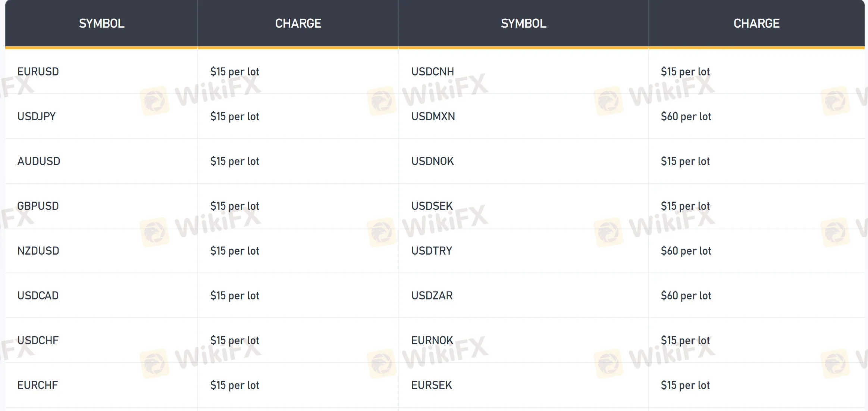Click the first CHARGE column header
868x411 pixels.
point(298,24)
